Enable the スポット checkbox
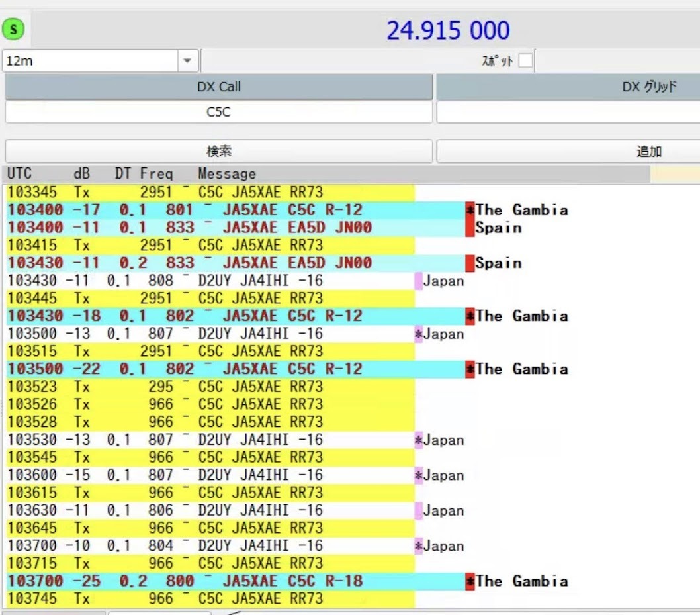This screenshot has height=615, width=700. (x=525, y=61)
